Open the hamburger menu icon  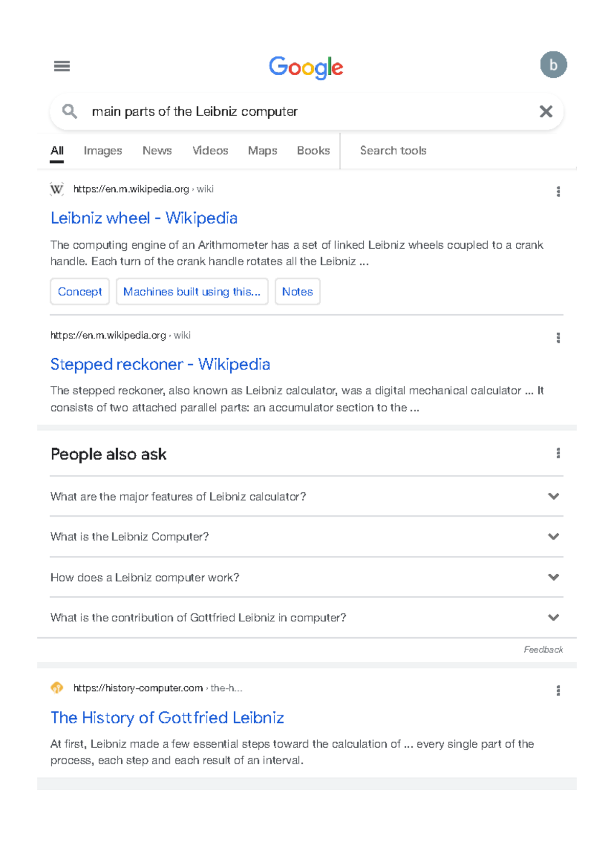(62, 66)
